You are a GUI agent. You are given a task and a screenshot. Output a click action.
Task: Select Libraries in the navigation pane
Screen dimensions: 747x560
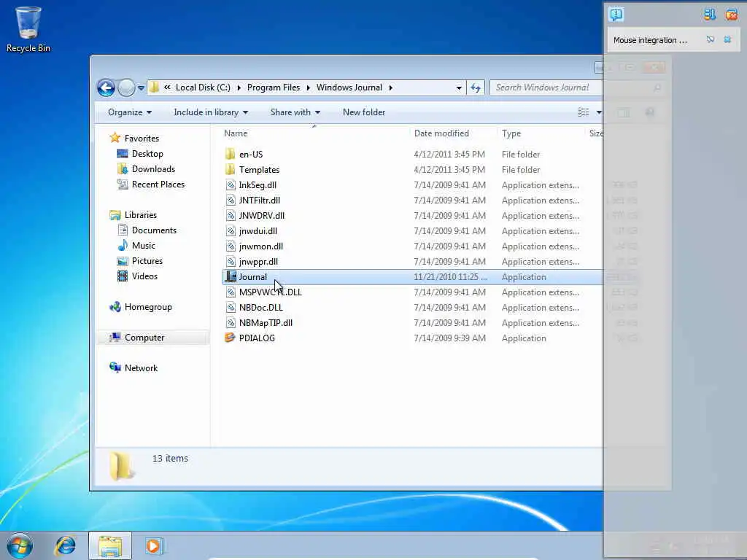pyautogui.click(x=141, y=215)
